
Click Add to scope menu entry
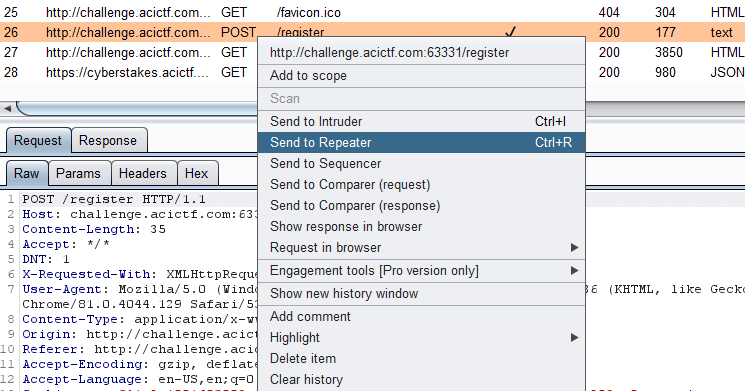pos(421,76)
